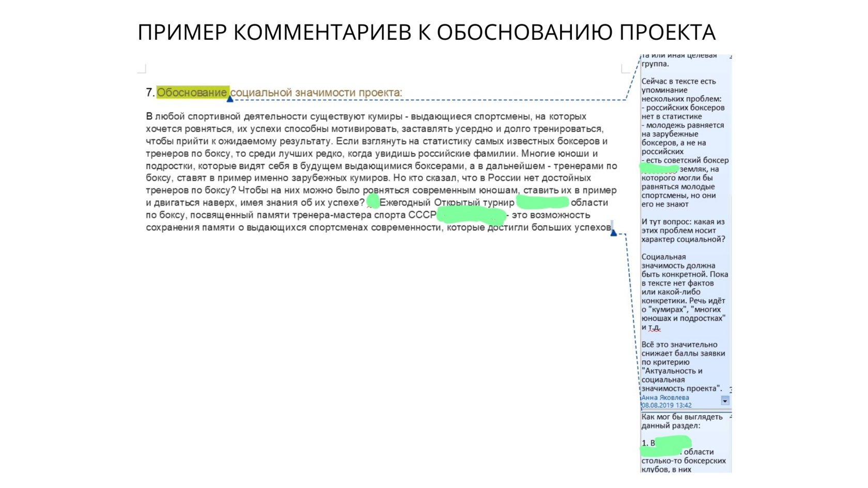Viewport: 868px width, 488px height.
Task: Click comment line 'быть конкретной. Пока'
Action: click(685, 274)
